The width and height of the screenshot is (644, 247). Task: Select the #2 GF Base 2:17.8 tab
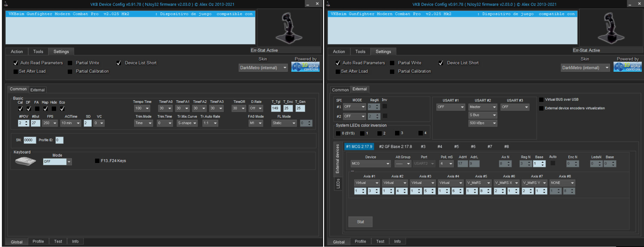[395, 147]
